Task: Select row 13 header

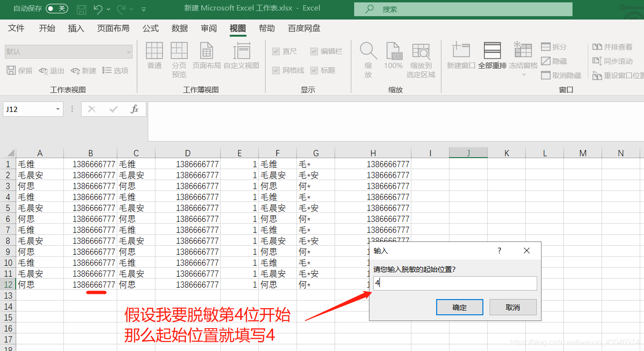Action: (x=8, y=295)
